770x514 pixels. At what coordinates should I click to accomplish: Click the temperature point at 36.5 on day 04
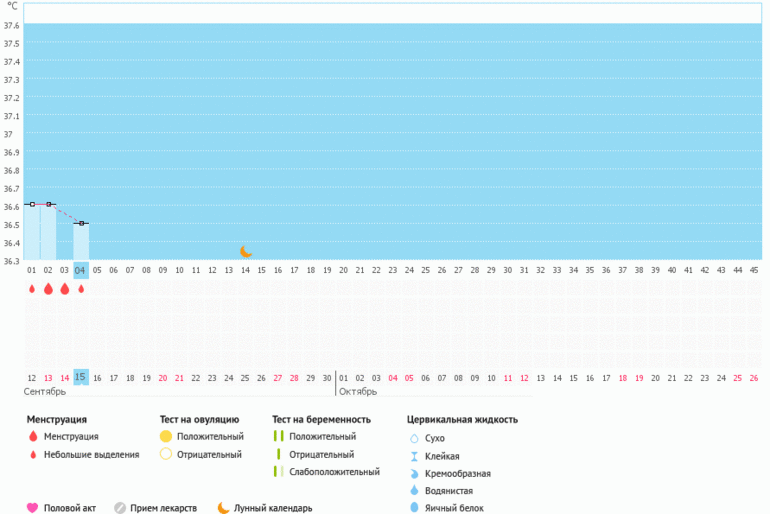coord(81,223)
